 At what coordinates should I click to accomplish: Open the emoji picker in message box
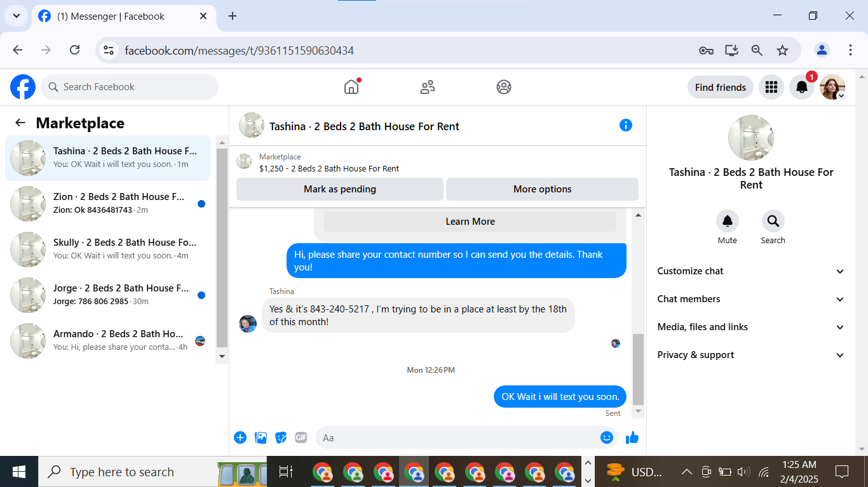[x=607, y=437]
